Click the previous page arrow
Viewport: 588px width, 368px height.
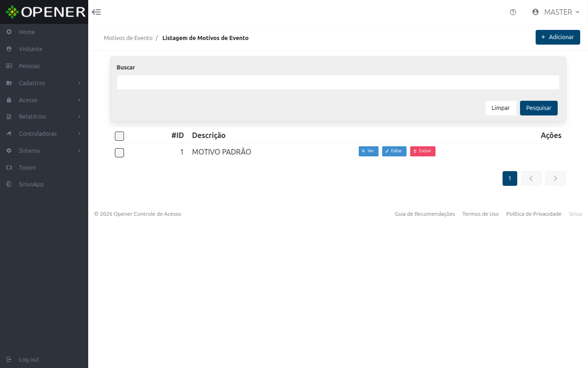(x=531, y=178)
